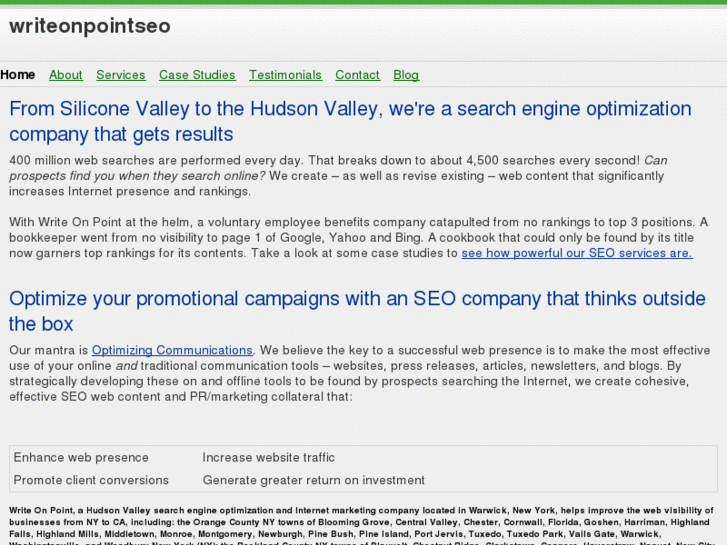Select the 'Enhance web presence' table cell

pos(81,458)
